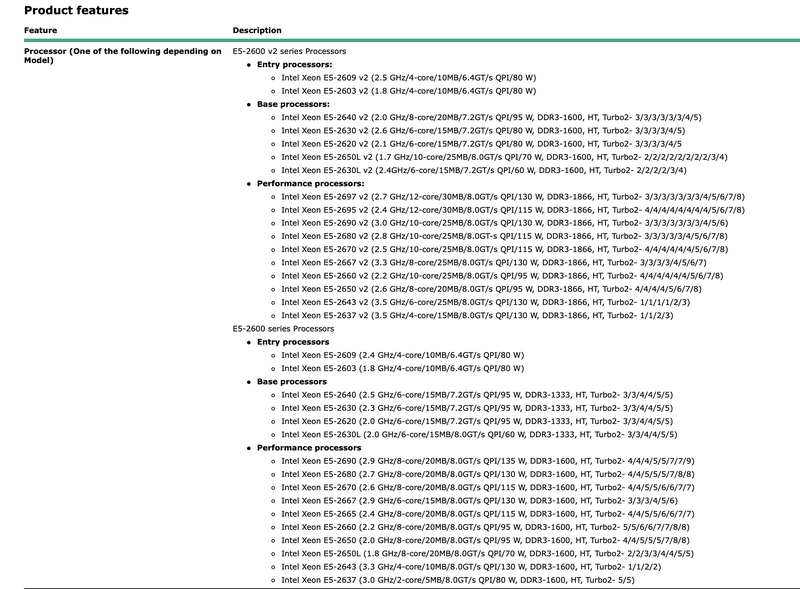Select the Intel Xeon E5-2690 v2 line

505,223
